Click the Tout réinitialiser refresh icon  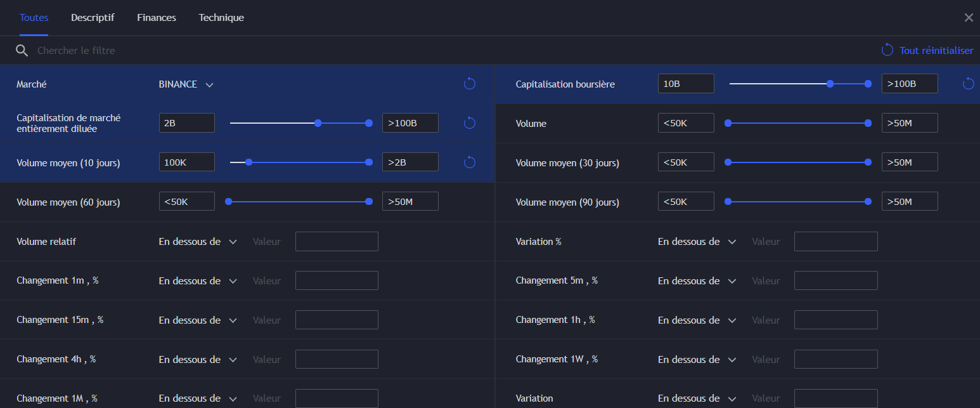(x=887, y=50)
